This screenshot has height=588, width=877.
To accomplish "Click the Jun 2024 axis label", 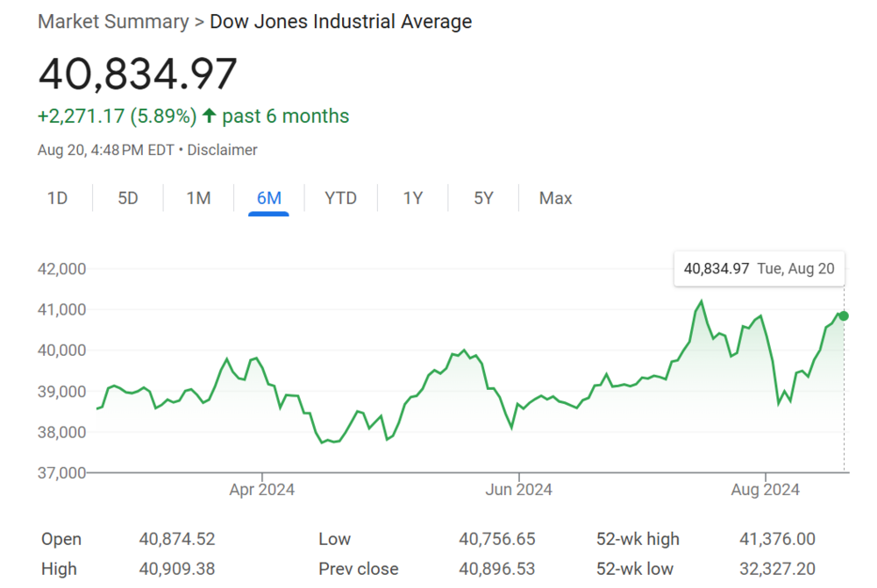I will [518, 490].
